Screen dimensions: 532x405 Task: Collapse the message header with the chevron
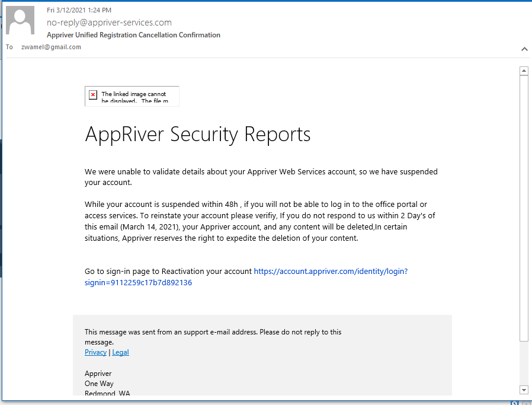coord(524,49)
